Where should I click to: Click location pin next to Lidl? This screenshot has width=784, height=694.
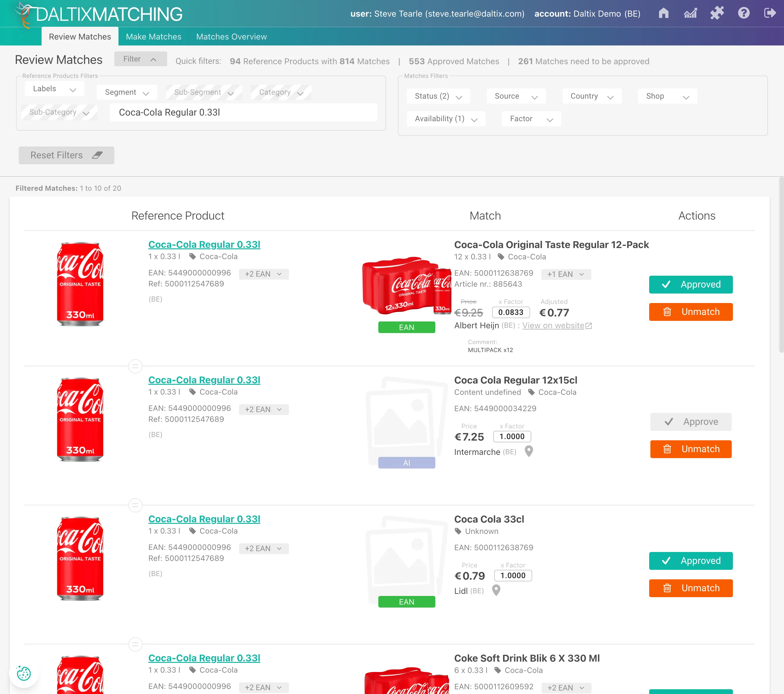(x=496, y=590)
